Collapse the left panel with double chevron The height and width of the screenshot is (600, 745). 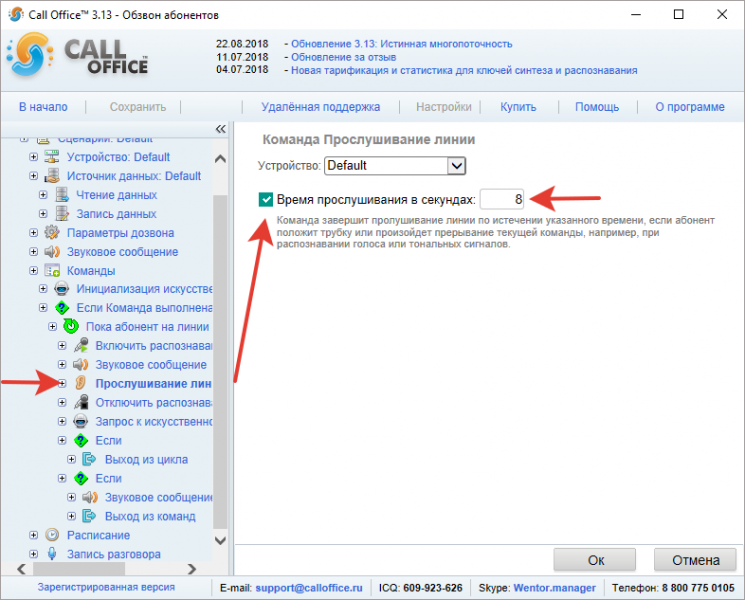220,129
